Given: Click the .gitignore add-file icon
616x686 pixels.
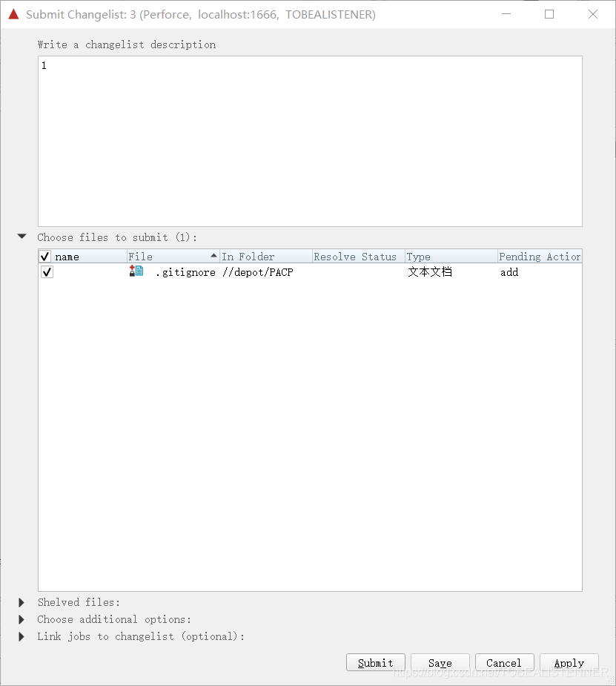Looking at the screenshot, I should coord(136,271).
